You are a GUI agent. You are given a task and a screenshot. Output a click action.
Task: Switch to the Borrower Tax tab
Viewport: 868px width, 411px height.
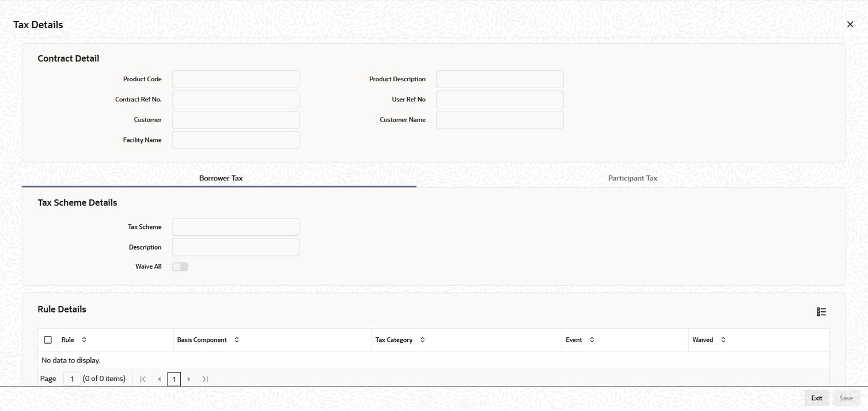coord(221,178)
